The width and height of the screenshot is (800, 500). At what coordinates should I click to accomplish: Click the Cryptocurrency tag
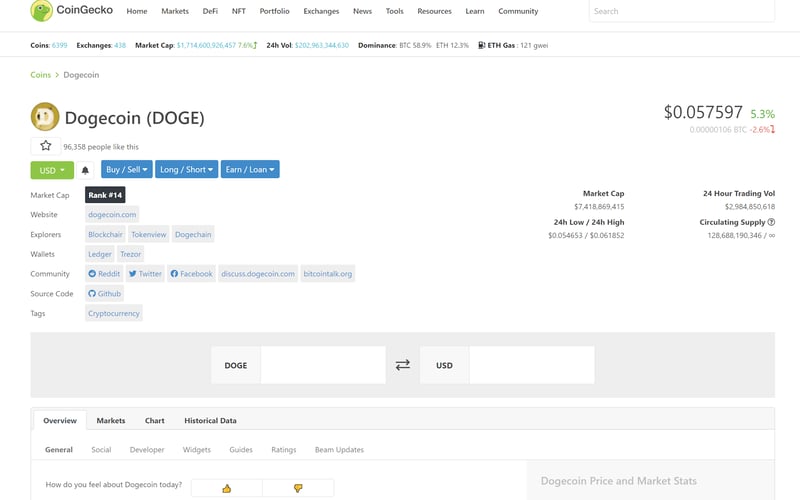113,313
